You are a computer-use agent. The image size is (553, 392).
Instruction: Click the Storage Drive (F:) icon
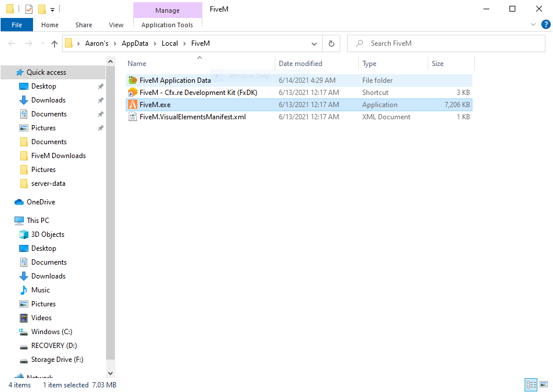coord(24,361)
